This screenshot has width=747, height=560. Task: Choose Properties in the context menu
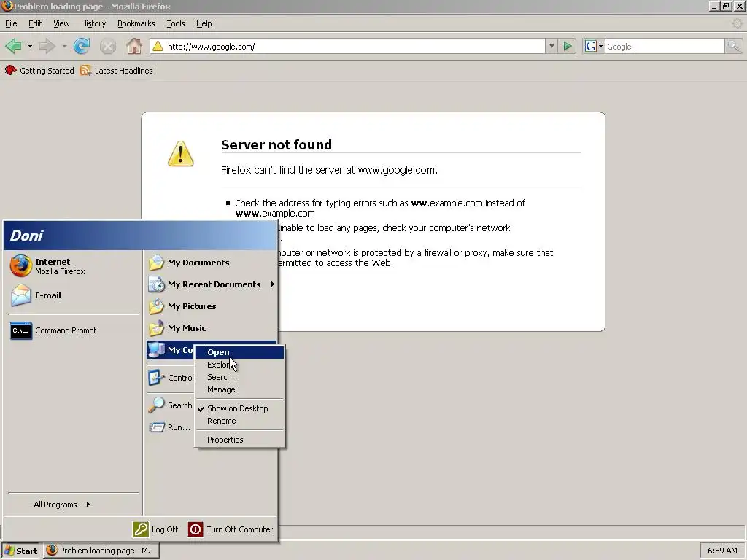point(239,440)
